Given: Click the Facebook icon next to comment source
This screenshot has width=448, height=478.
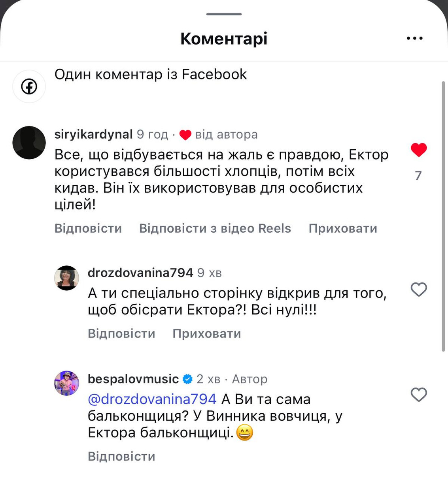Looking at the screenshot, I should click(x=29, y=86).
